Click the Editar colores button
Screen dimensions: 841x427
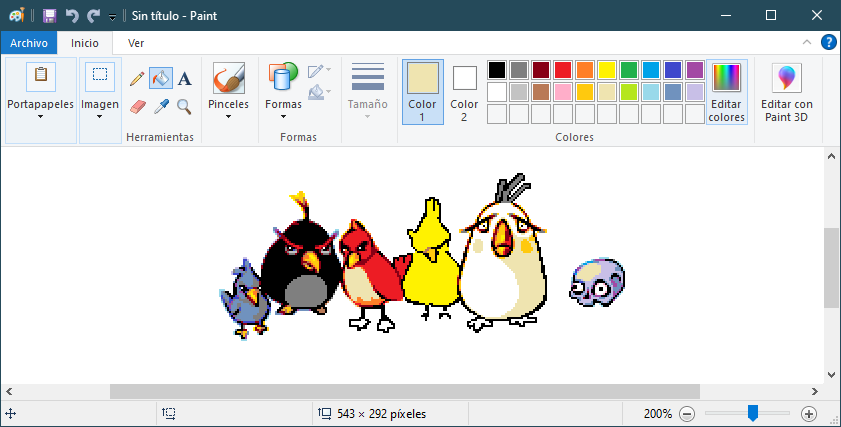point(727,92)
